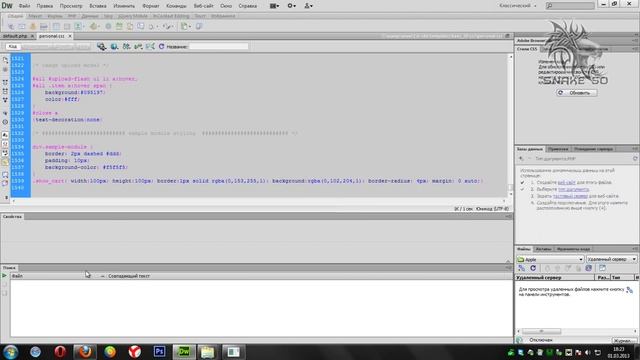Click the веб-сайт link in step 1
The image size is (640, 360).
pyautogui.click(x=567, y=182)
